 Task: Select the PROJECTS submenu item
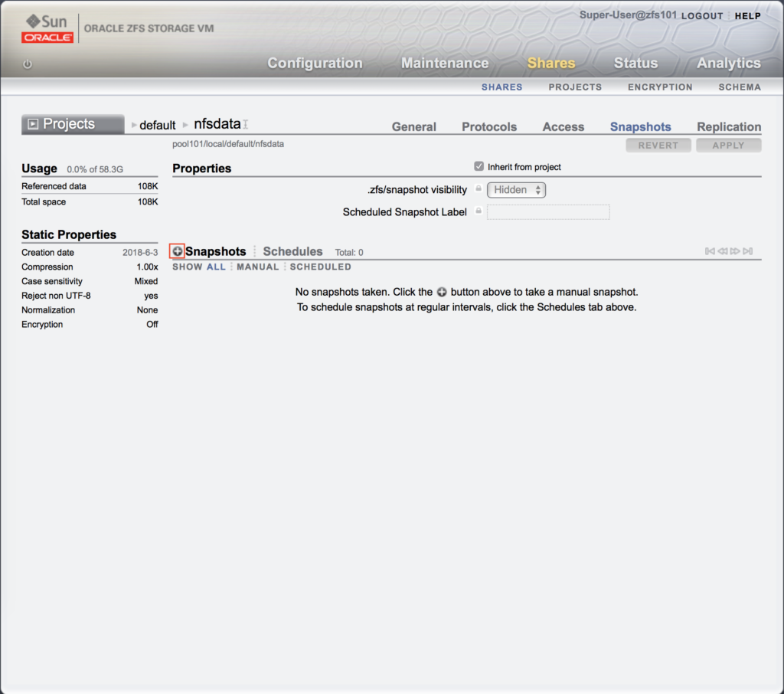click(x=575, y=87)
